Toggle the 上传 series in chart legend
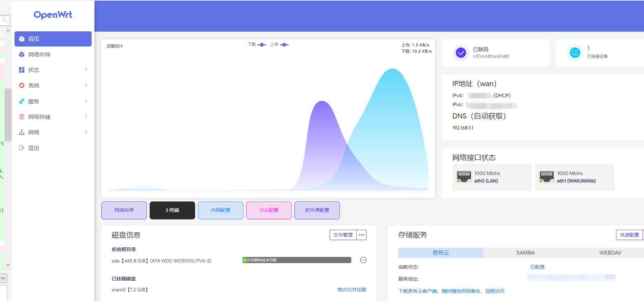The width and height of the screenshot is (644, 301). tap(280, 44)
